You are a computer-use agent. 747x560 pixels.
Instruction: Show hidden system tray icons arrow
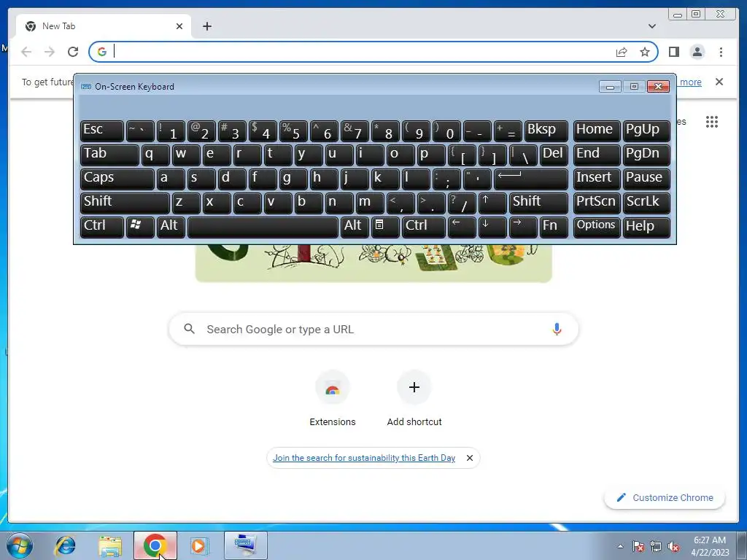pyautogui.click(x=620, y=547)
